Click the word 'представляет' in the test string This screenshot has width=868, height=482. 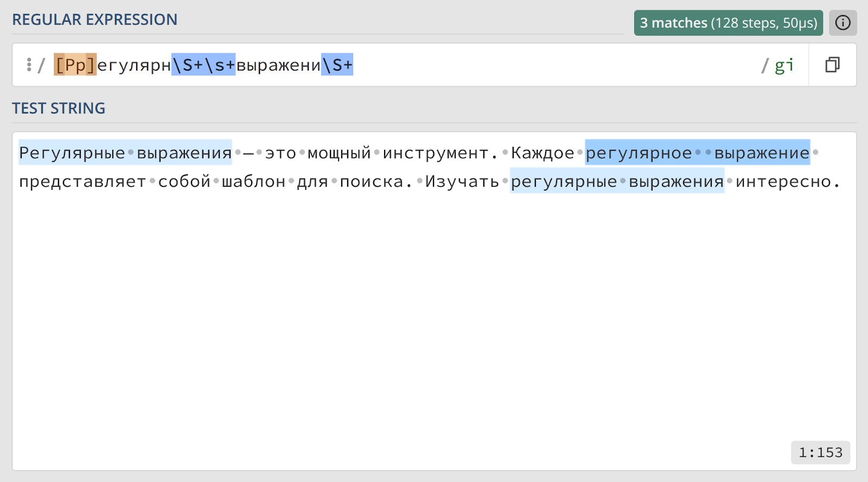82,181
